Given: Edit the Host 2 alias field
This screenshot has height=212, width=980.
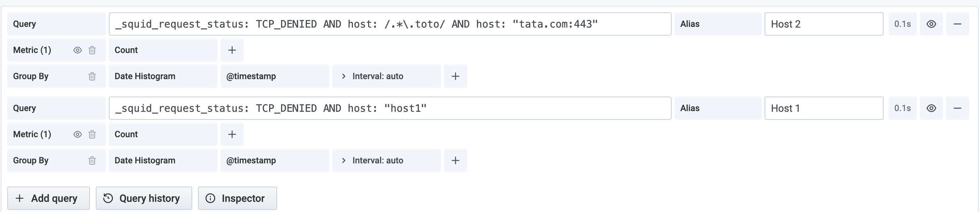Looking at the screenshot, I should (824, 24).
